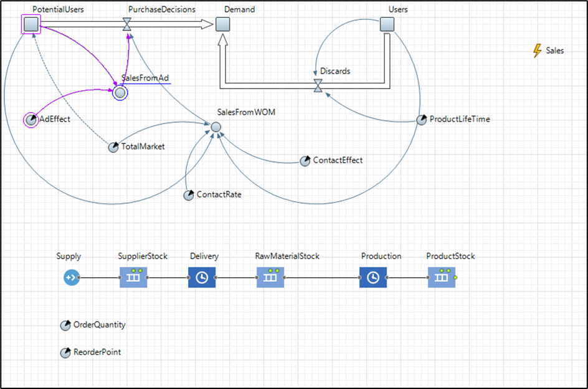588x389 pixels.
Task: Click the PotentialUsers stock rectangle
Action: [30, 24]
